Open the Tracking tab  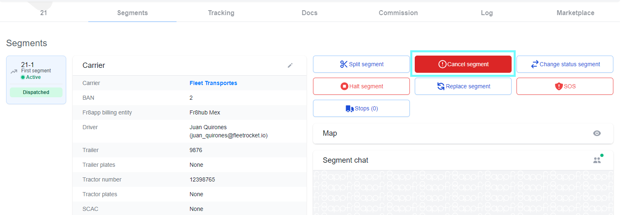click(x=221, y=13)
